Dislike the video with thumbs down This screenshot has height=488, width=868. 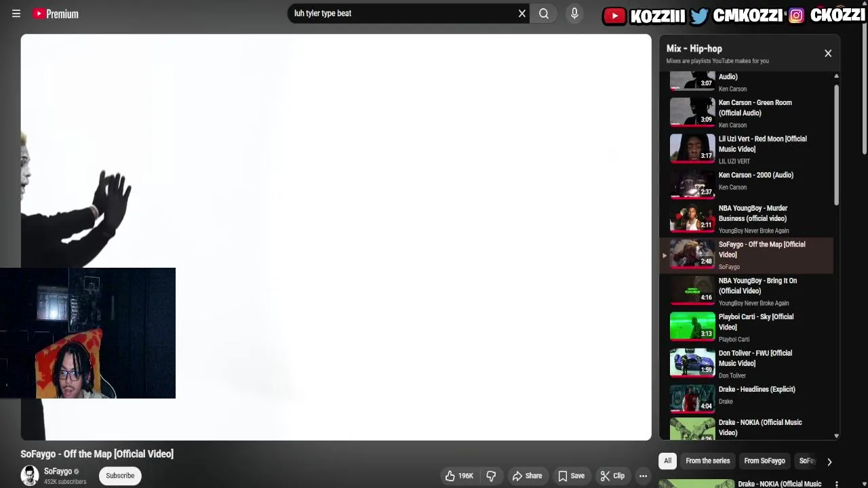click(491, 476)
